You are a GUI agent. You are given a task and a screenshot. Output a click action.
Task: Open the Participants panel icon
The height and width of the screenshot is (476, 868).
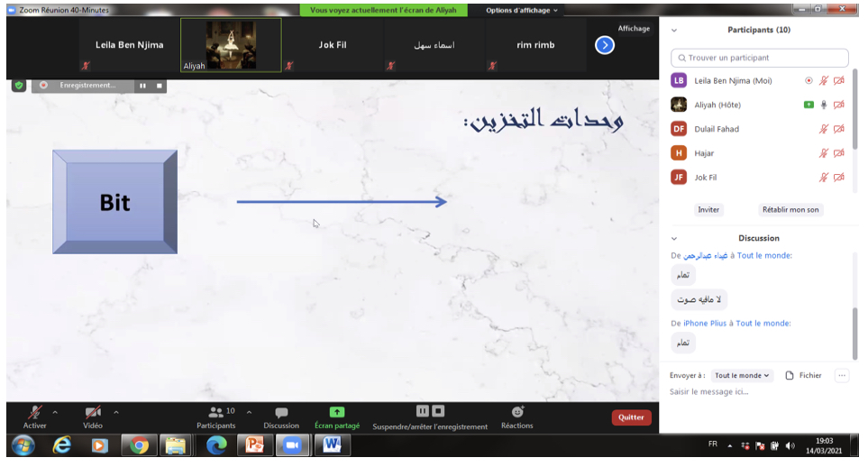[x=215, y=412]
